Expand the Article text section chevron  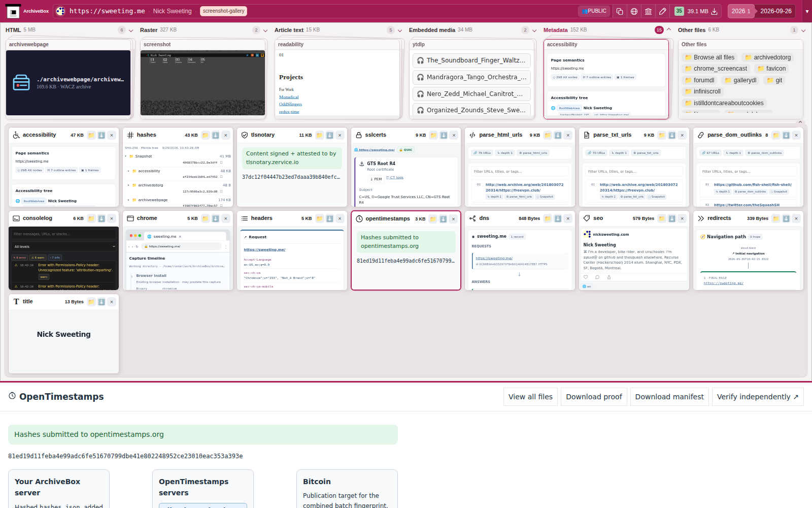pos(400,30)
